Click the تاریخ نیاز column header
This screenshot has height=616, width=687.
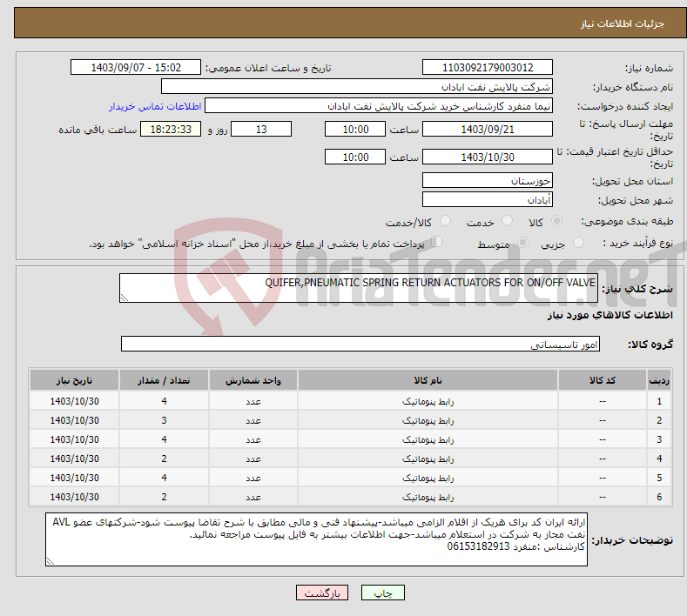[74, 380]
